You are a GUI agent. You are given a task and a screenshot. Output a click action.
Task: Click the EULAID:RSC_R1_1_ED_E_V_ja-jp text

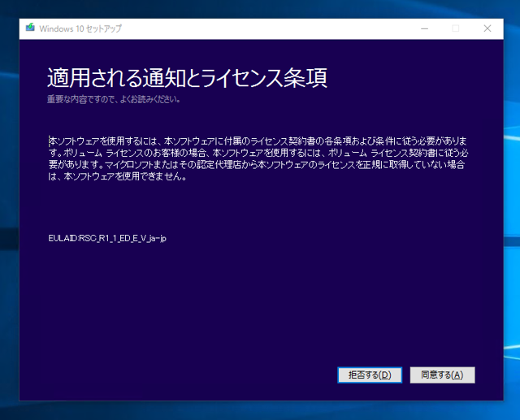pos(107,238)
